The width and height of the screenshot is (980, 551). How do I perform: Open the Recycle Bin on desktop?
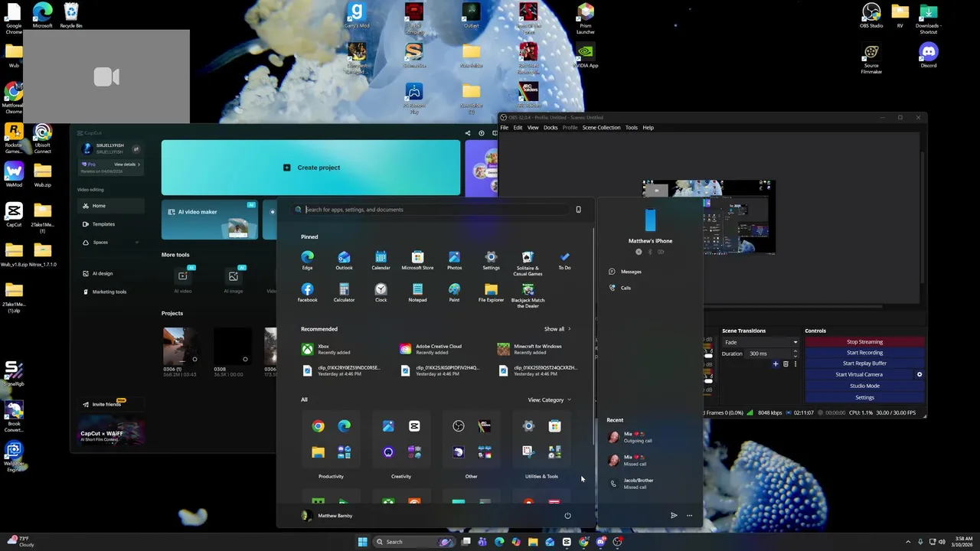(71, 15)
